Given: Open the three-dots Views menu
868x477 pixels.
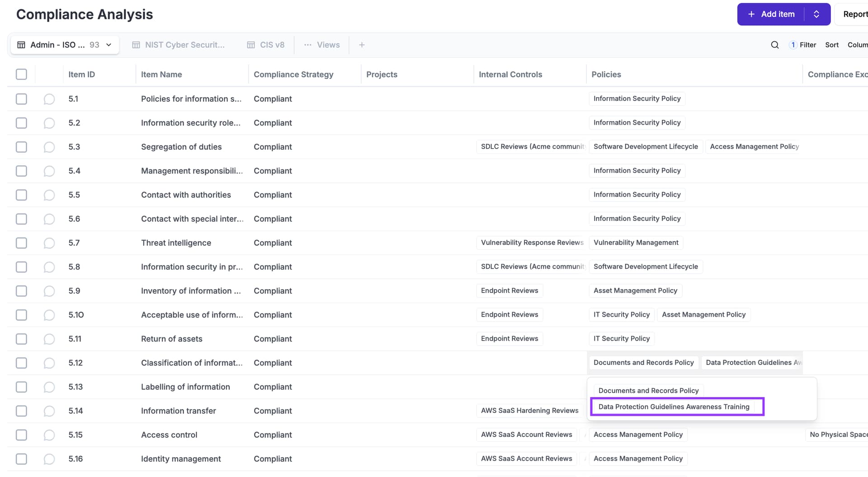Looking at the screenshot, I should (322, 45).
